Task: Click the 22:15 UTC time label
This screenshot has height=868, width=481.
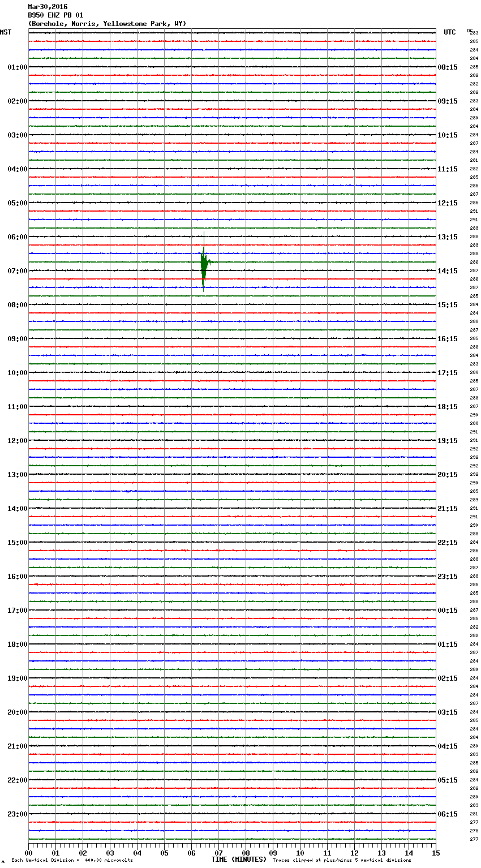Action: [448, 543]
